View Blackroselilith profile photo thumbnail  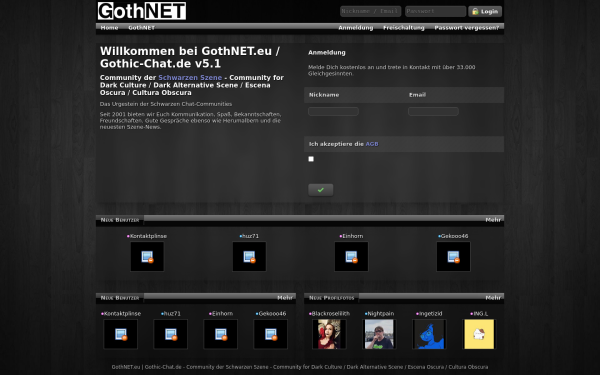(x=329, y=334)
